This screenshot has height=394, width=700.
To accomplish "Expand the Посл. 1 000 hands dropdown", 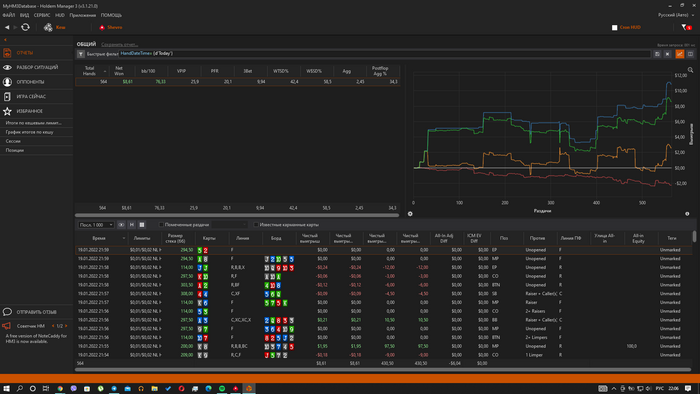I will pyautogui.click(x=96, y=225).
